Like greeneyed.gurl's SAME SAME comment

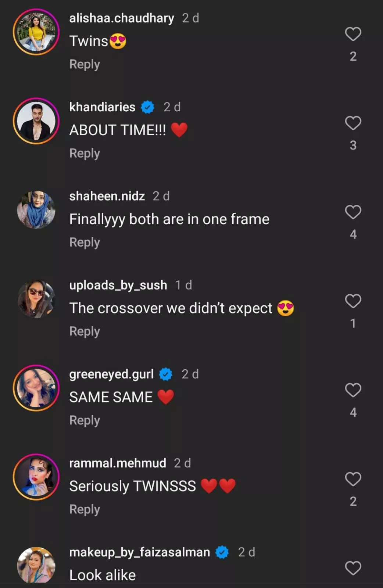(353, 390)
